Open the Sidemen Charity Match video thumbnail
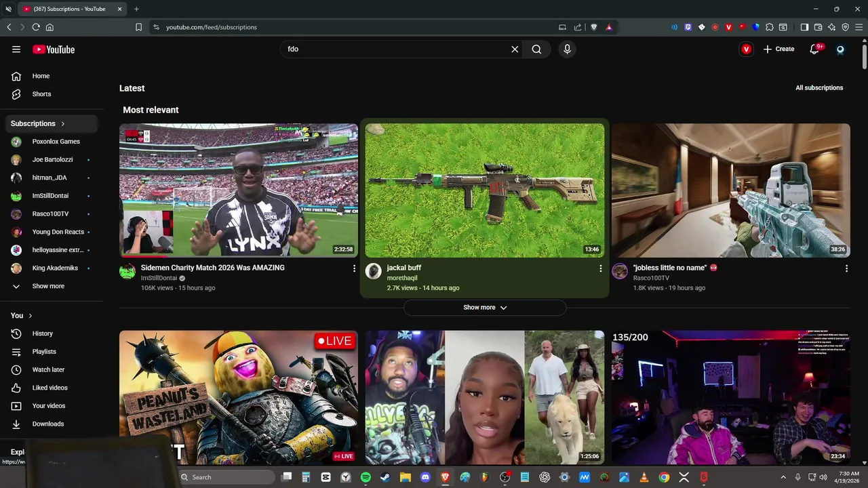 point(239,190)
